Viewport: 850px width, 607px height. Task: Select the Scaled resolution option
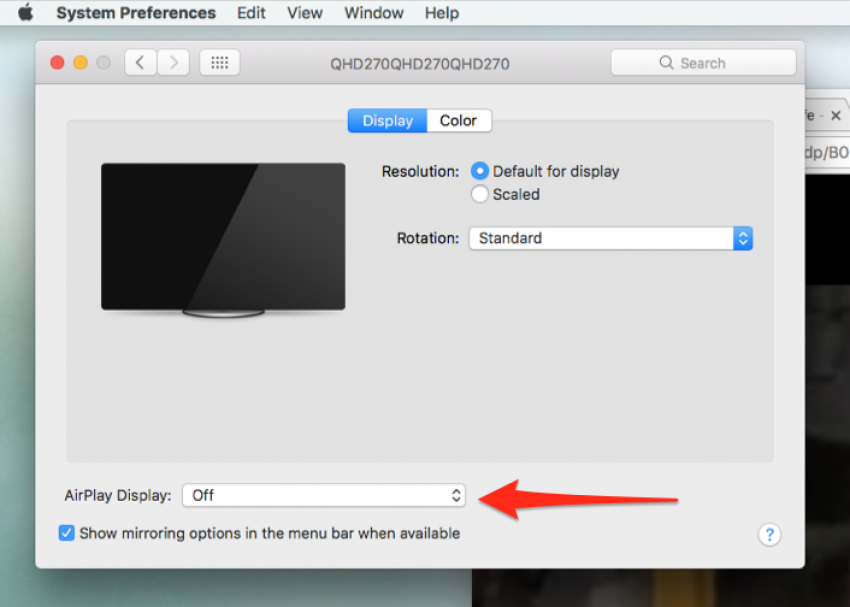[x=480, y=194]
